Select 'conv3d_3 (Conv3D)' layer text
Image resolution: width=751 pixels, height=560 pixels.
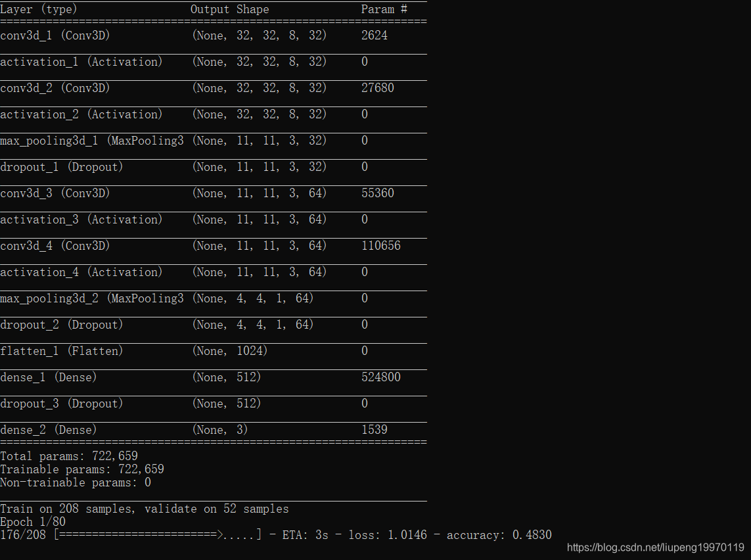[x=55, y=193]
